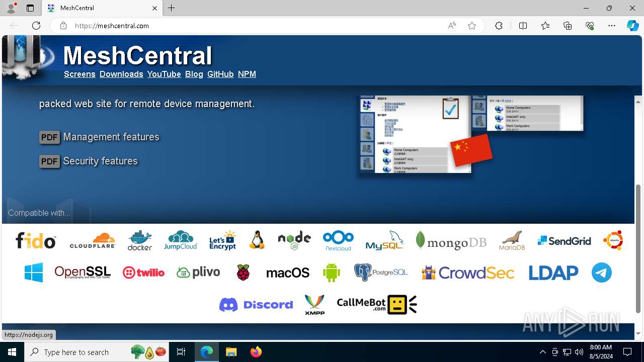Click the Windows logo in compatibility list

tap(34, 273)
